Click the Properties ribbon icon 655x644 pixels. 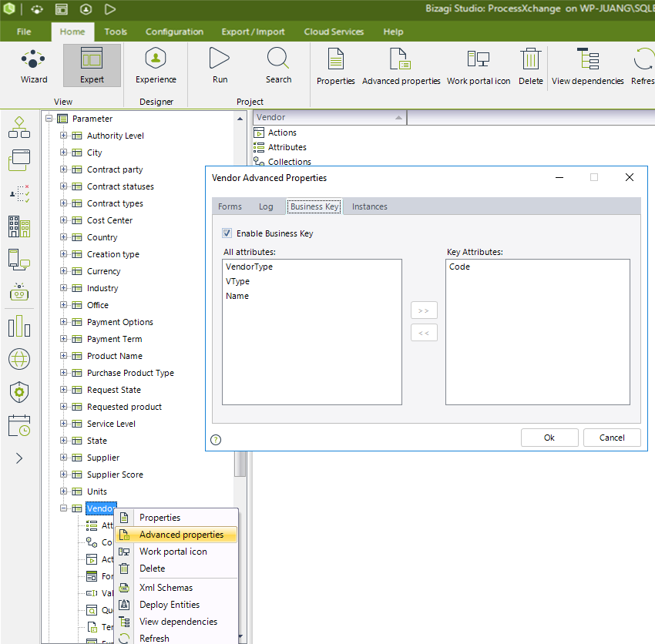(x=335, y=66)
